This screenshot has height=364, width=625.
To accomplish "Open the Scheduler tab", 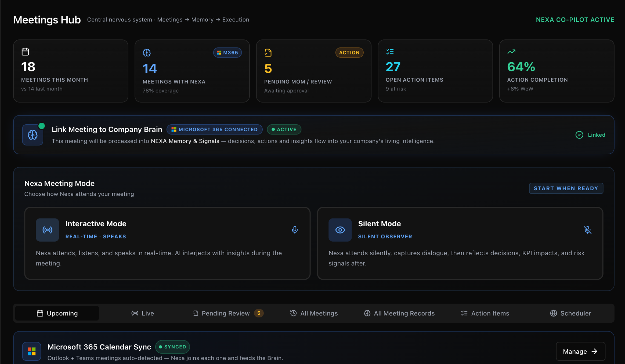I will click(x=571, y=313).
